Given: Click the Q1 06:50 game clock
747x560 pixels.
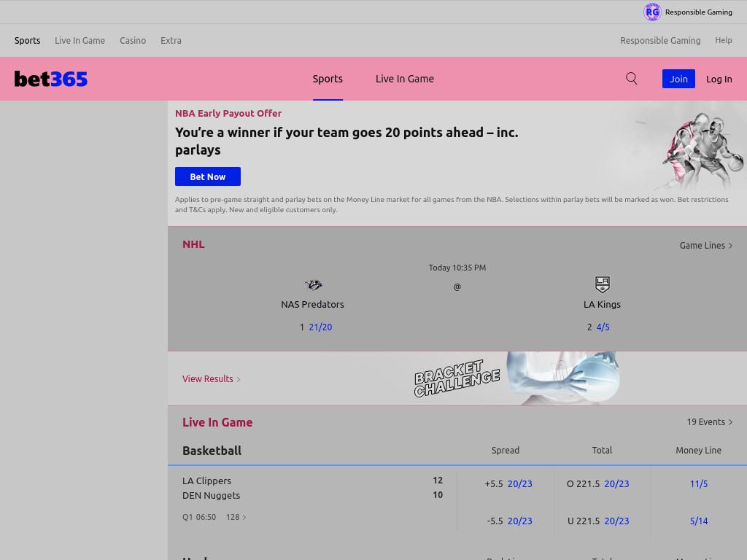Looking at the screenshot, I should (199, 517).
